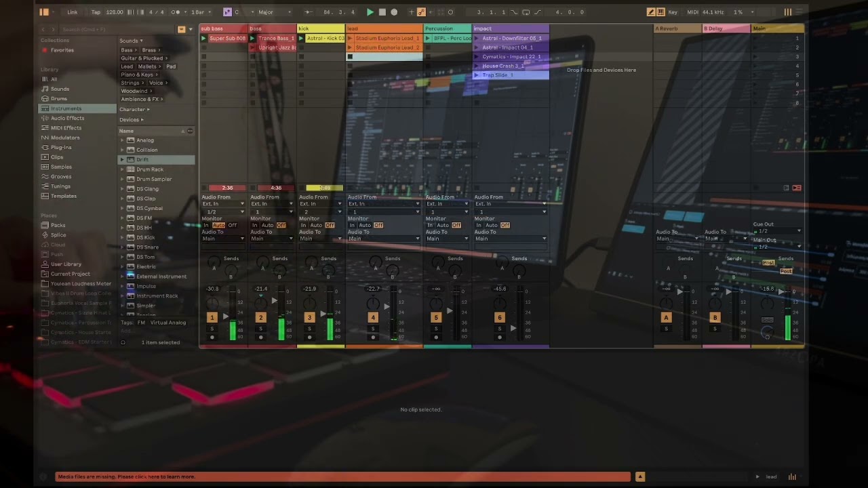Solo track 1 with its S button
The width and height of the screenshot is (868, 488).
click(212, 329)
